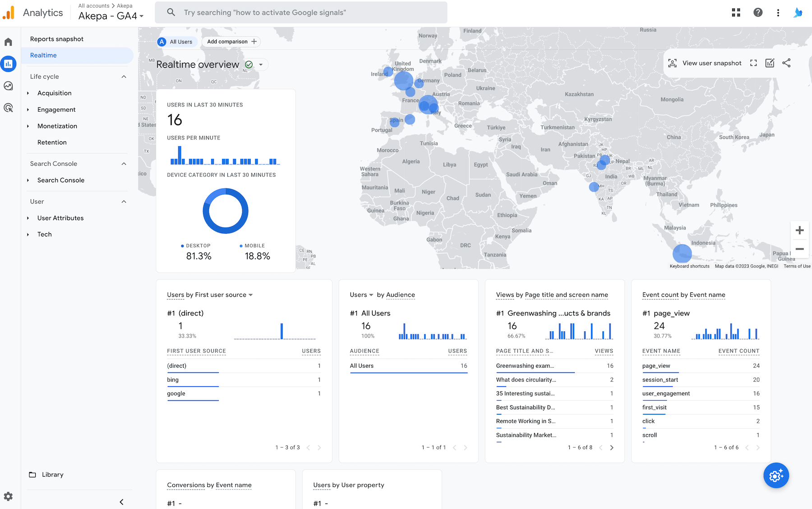Click Conversions by Event name heading
Image resolution: width=812 pixels, height=509 pixels.
pyautogui.click(x=209, y=486)
